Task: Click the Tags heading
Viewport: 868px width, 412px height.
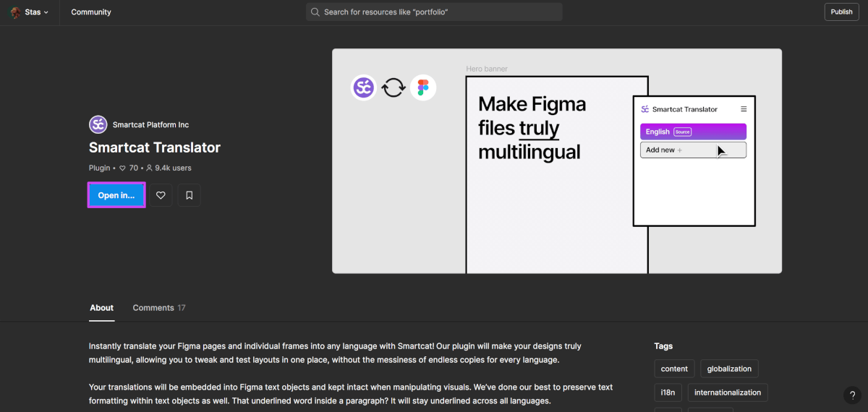Action: [x=663, y=346]
